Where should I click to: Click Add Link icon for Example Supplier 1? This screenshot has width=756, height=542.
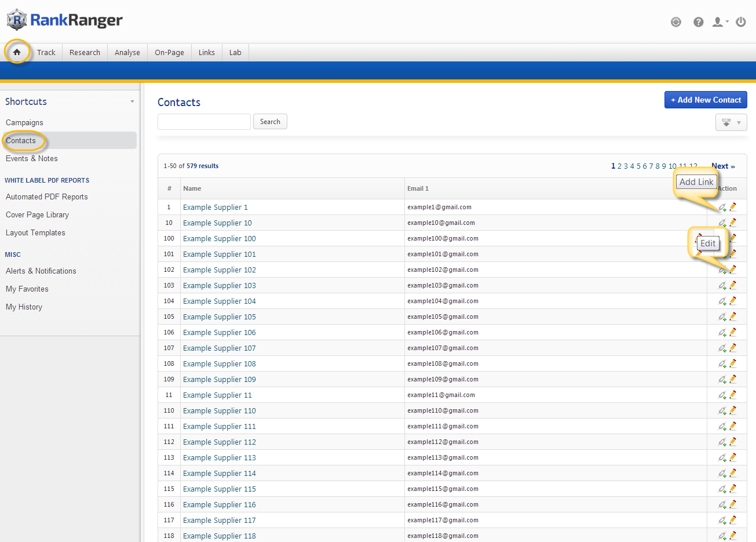click(x=722, y=207)
